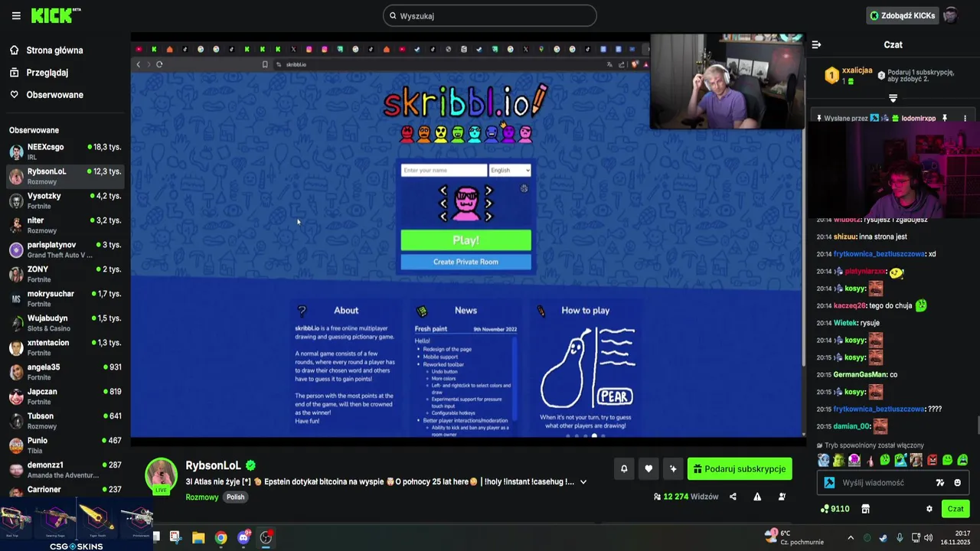Open the user profile avatar at top right
This screenshot has height=551, width=980.
(950, 15)
